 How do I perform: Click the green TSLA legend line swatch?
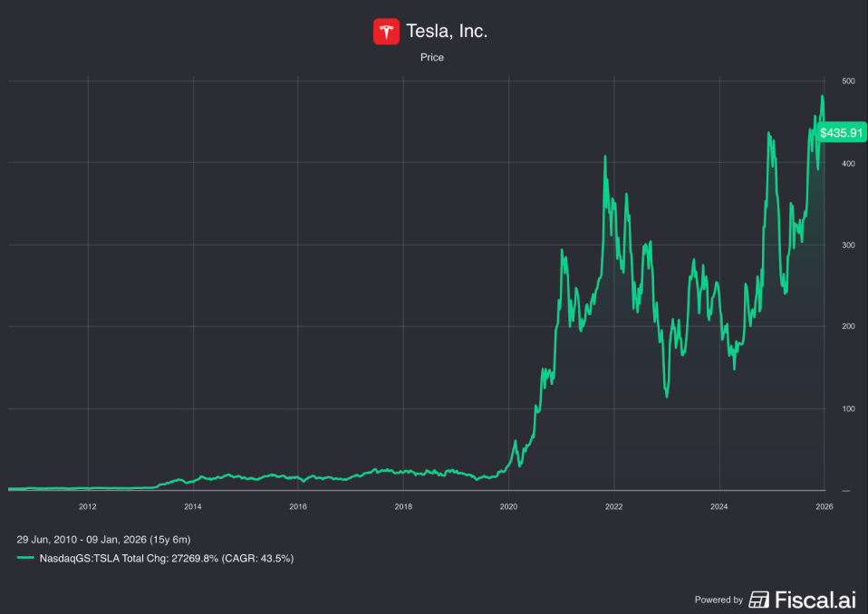coord(25,558)
